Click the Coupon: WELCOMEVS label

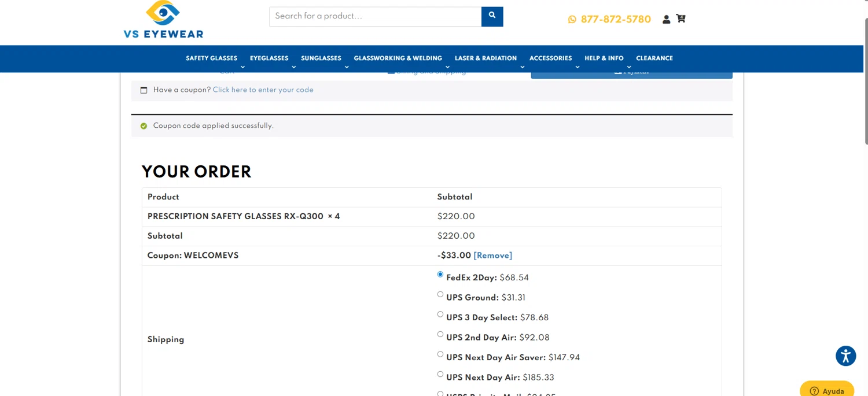coord(193,256)
